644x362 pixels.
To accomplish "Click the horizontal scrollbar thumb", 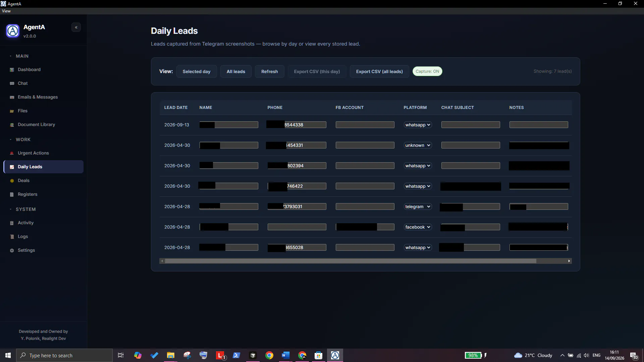I will click(351, 261).
